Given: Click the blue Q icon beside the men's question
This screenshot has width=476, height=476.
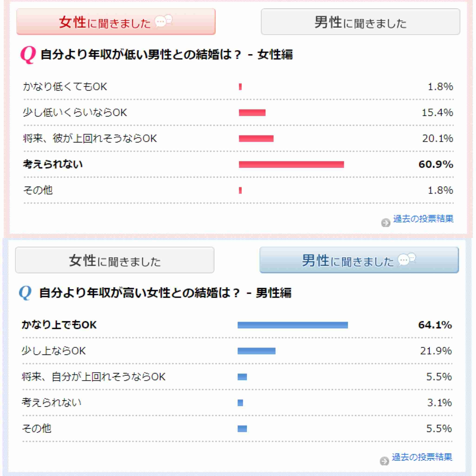Looking at the screenshot, I should click(25, 293).
